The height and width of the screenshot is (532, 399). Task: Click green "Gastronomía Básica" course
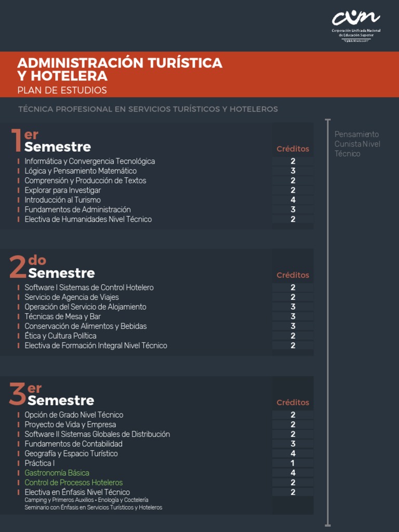(57, 473)
